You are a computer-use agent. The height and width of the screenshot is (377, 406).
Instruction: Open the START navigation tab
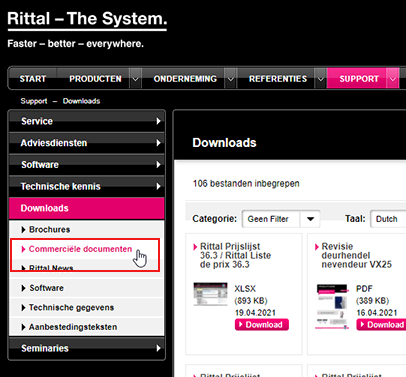(33, 79)
